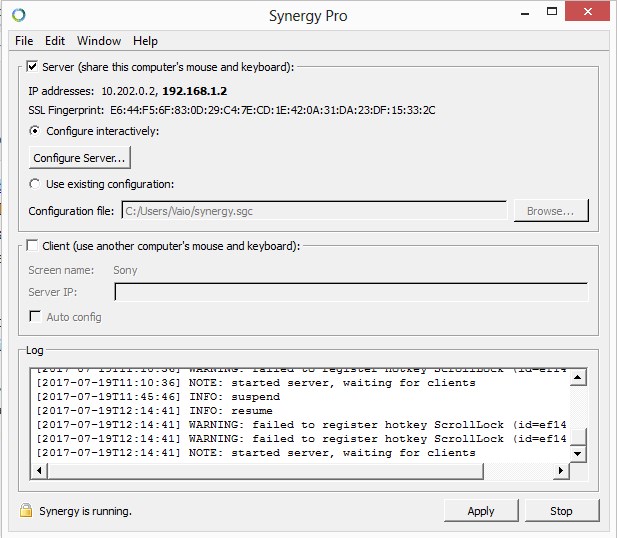Click the log scroll right arrow
The width and height of the screenshot is (617, 538).
click(561, 470)
